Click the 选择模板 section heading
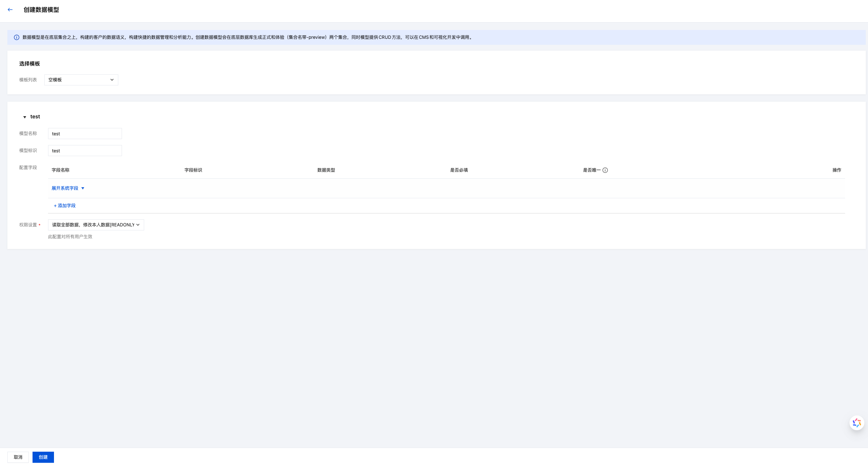 (30, 64)
